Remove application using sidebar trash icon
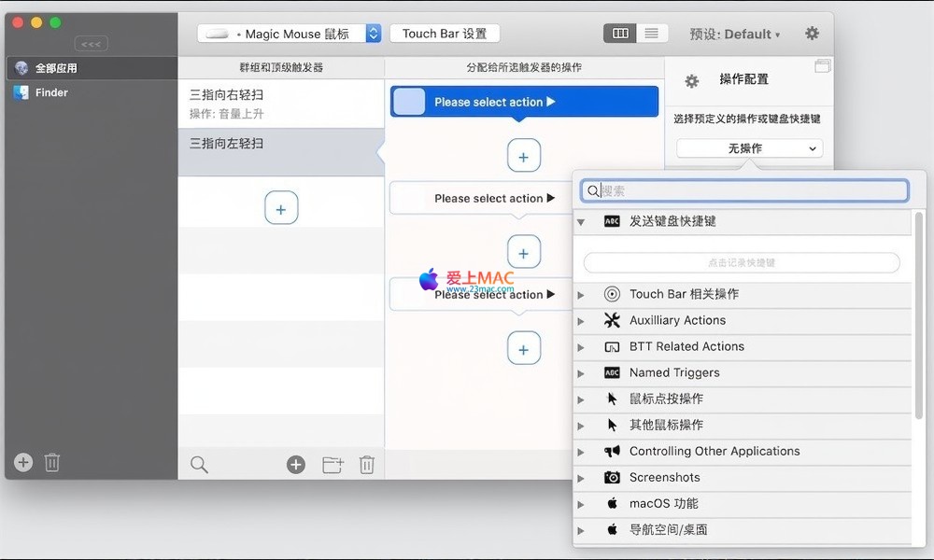The image size is (934, 560). tap(52, 462)
